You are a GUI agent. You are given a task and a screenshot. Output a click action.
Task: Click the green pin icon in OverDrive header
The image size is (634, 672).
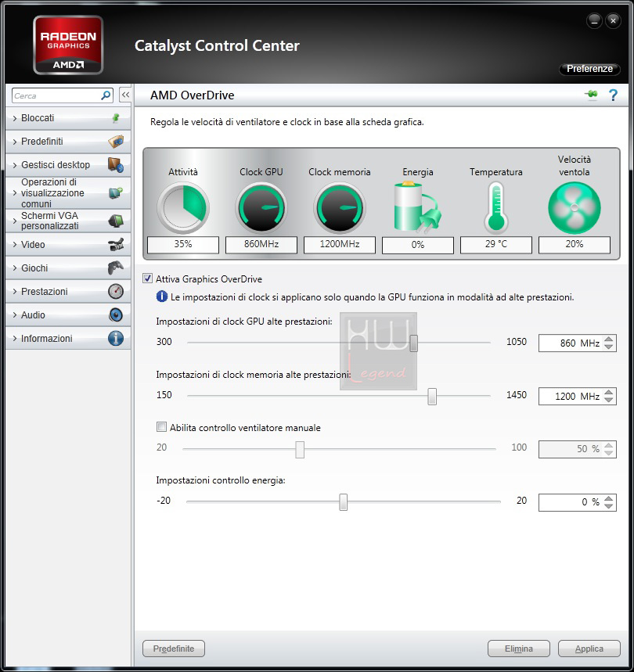592,95
